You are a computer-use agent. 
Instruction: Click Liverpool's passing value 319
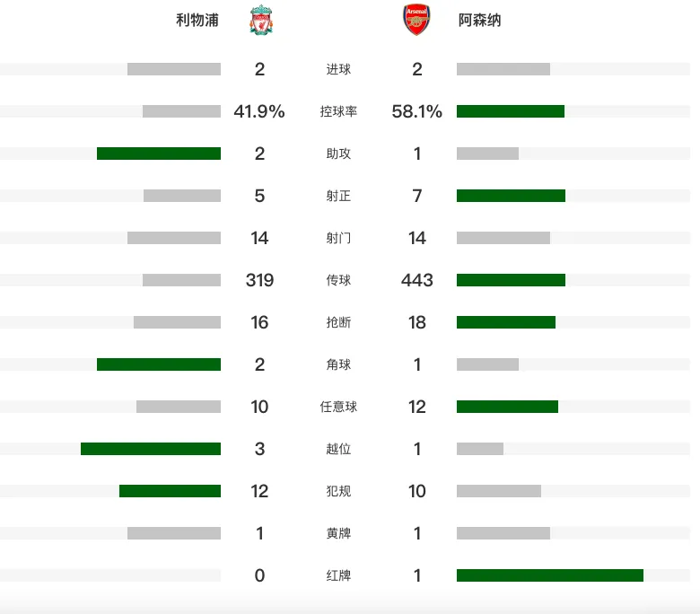tap(259, 280)
